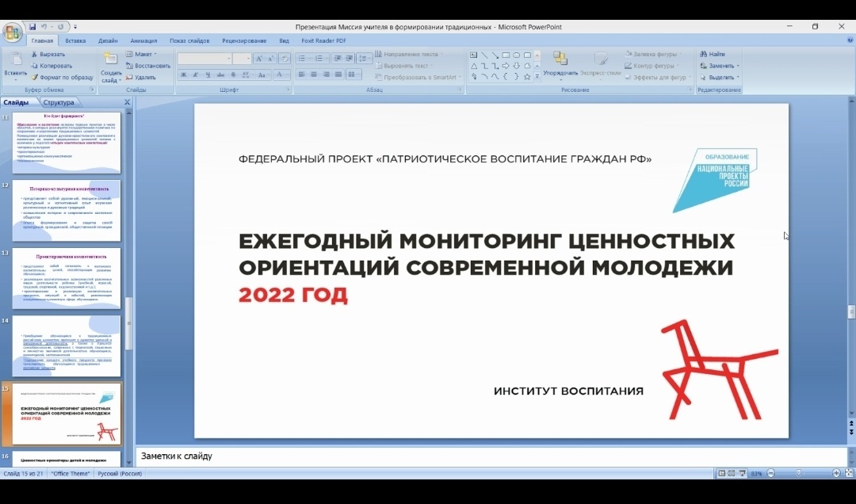Screen dimensions: 856x504
Task: Center text in Абзац group
Action: [313, 74]
